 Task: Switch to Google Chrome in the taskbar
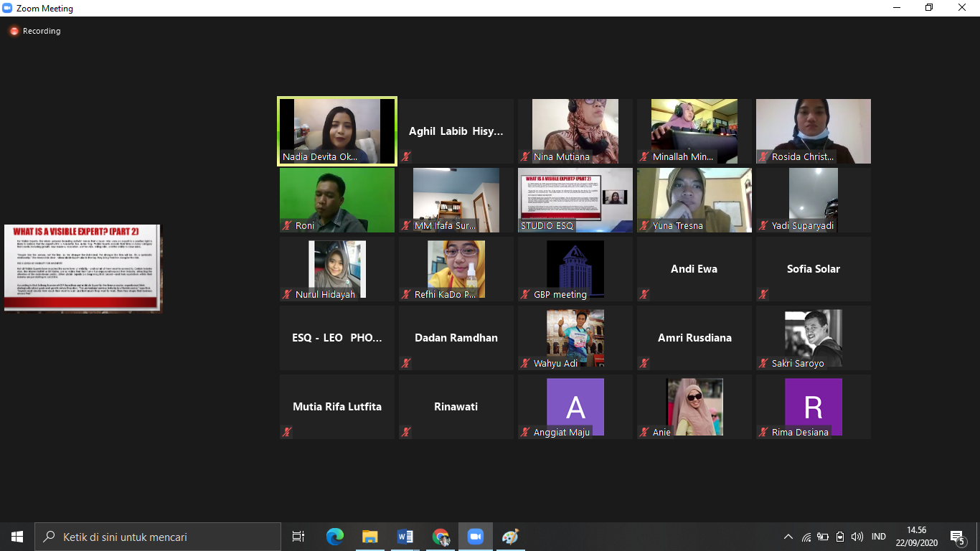click(440, 537)
